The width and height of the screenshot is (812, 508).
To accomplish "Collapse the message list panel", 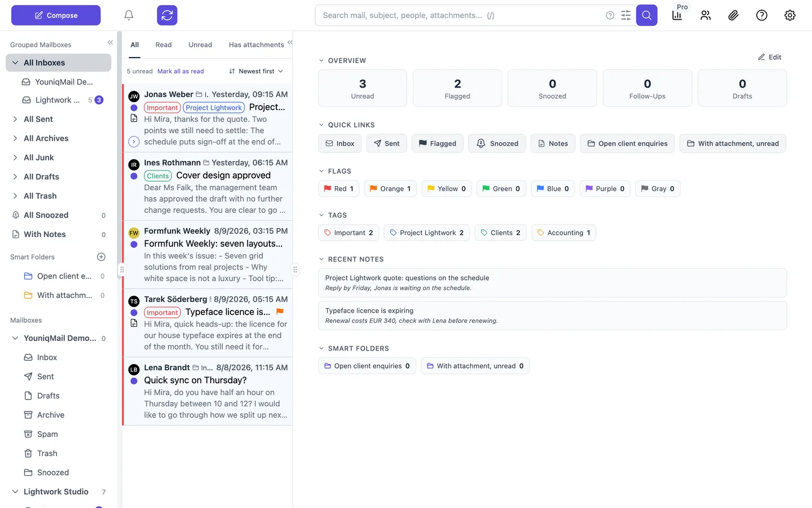I will pos(290,42).
